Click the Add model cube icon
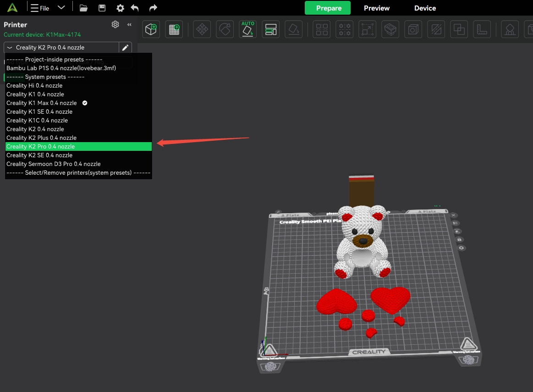The height and width of the screenshot is (392, 533). click(151, 30)
